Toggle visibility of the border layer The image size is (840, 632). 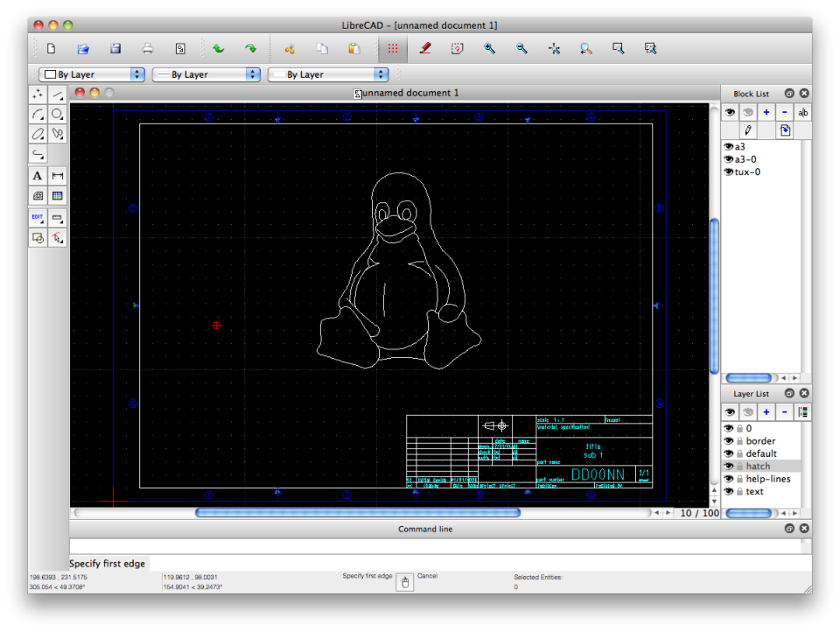pos(730,440)
